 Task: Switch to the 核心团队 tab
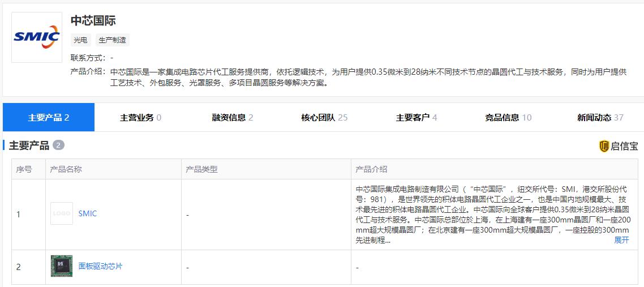[x=324, y=117]
